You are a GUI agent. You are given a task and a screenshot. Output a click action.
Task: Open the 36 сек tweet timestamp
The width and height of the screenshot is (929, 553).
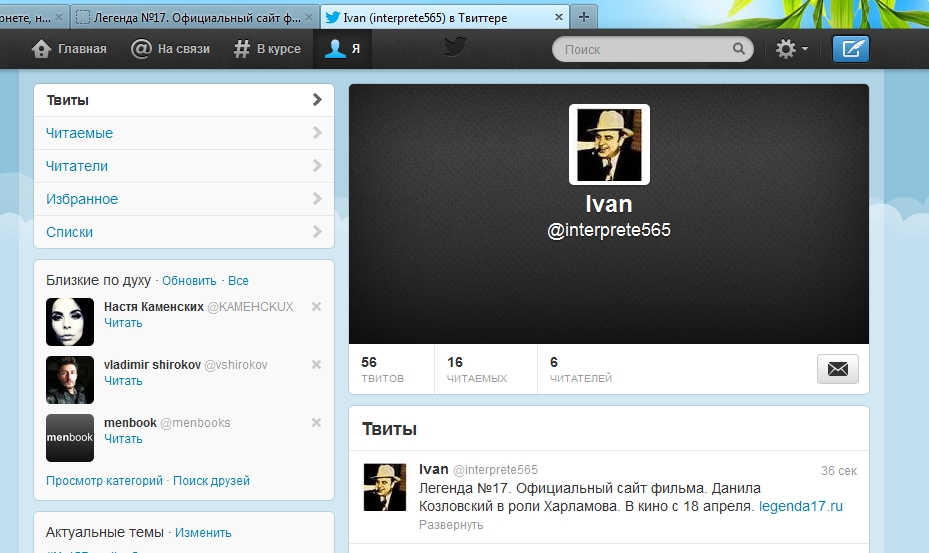click(839, 471)
